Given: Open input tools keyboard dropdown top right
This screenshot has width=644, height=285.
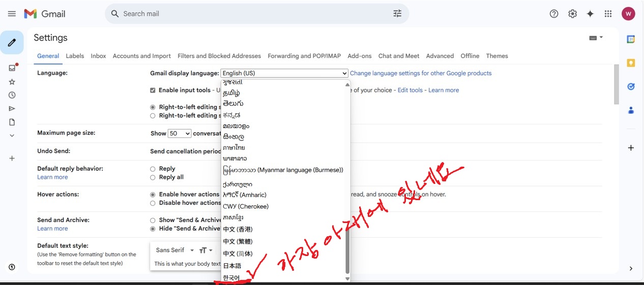Looking at the screenshot, I should [596, 38].
